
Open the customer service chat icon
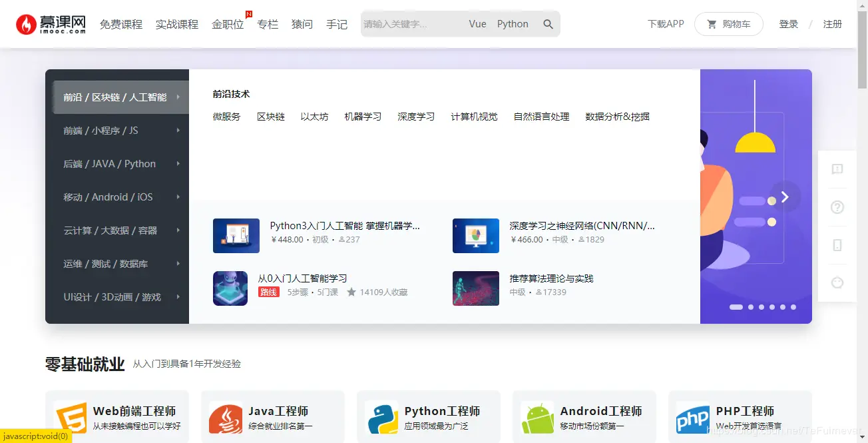pos(837,282)
